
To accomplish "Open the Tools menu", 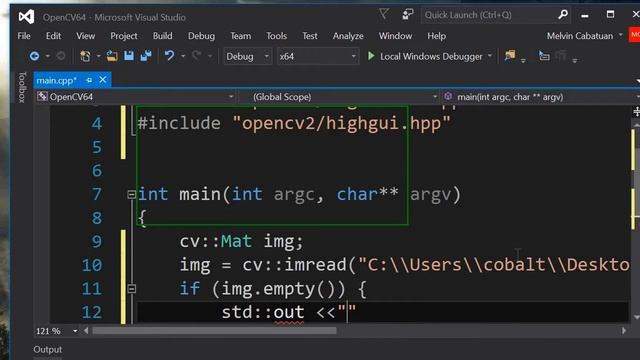I will 276,36.
